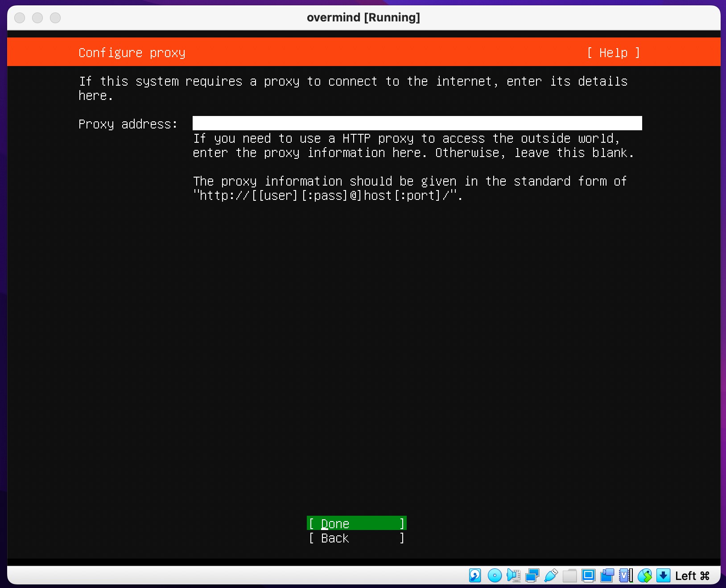Viewport: 726px width, 588px height.
Task: Select the Done button
Action: [x=356, y=524]
